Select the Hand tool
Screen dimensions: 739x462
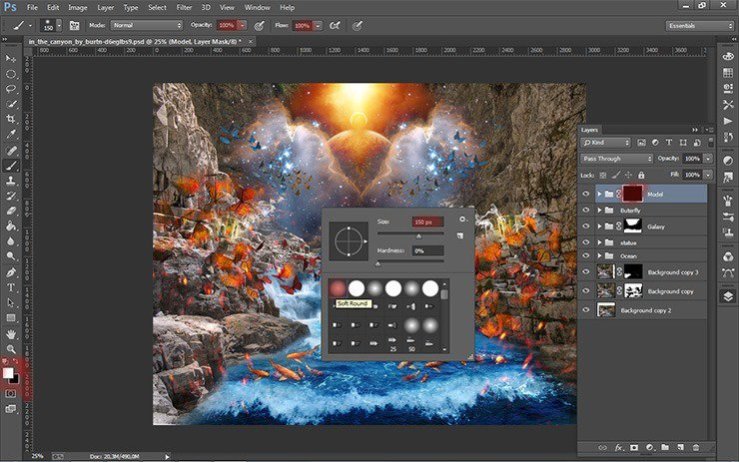click(x=11, y=333)
